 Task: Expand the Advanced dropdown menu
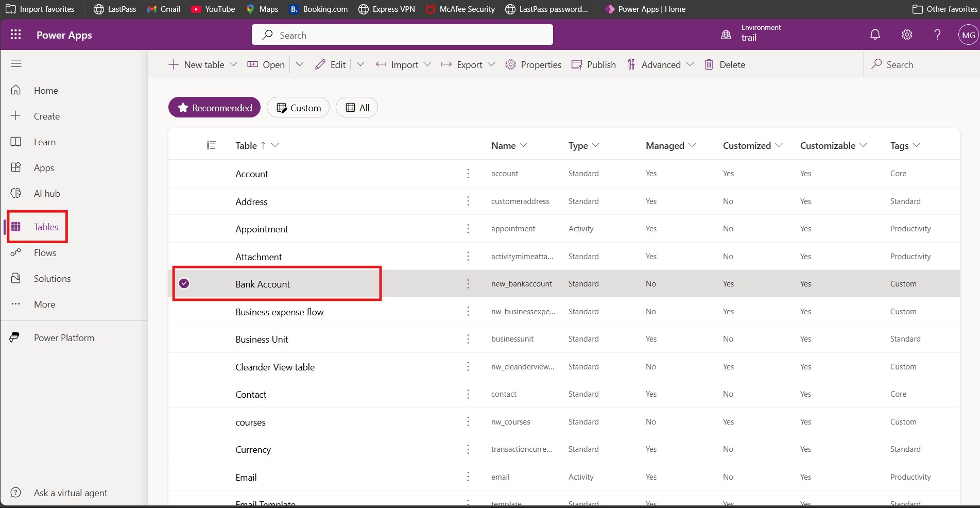690,64
